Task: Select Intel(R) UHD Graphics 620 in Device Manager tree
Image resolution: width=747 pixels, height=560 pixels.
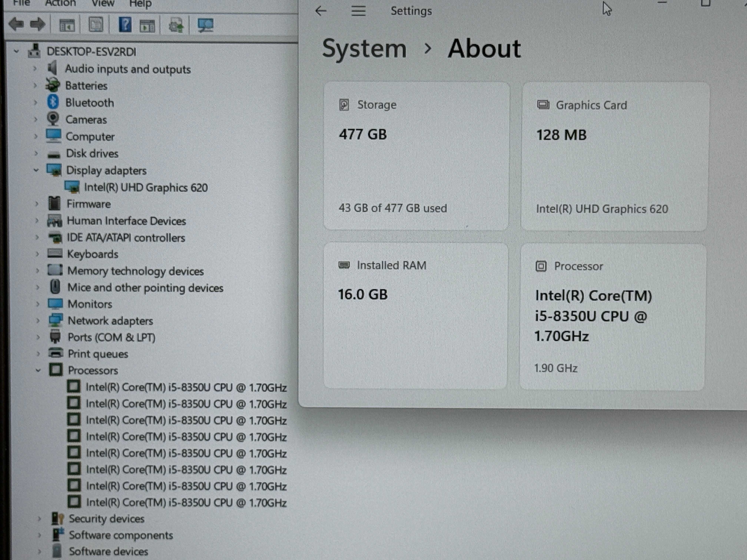Action: coord(146,187)
